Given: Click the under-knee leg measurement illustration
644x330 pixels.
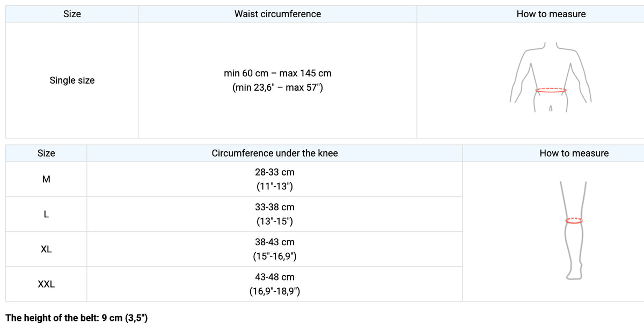Looking at the screenshot, I should (574, 231).
